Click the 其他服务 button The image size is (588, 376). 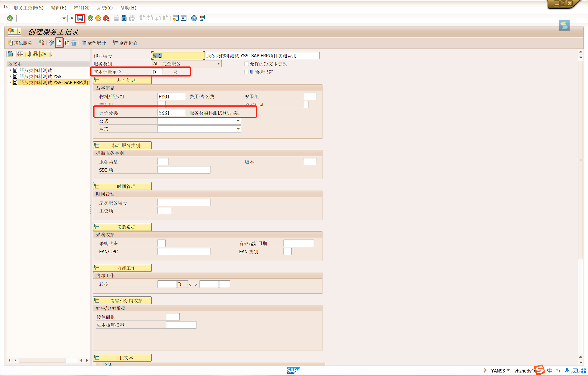pos(20,43)
